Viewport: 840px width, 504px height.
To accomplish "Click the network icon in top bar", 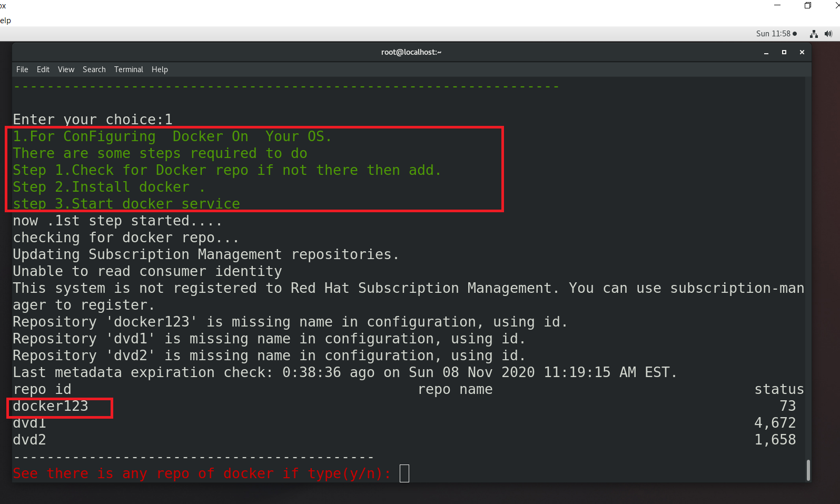I will click(814, 34).
